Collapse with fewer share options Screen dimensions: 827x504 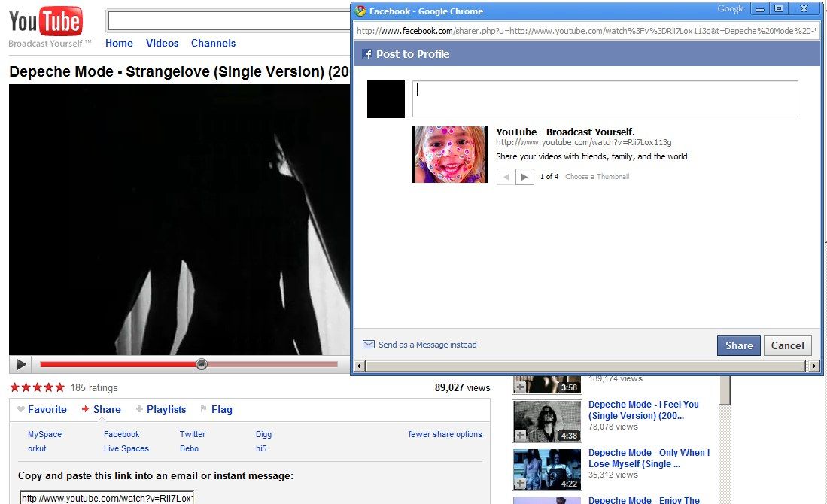point(445,434)
